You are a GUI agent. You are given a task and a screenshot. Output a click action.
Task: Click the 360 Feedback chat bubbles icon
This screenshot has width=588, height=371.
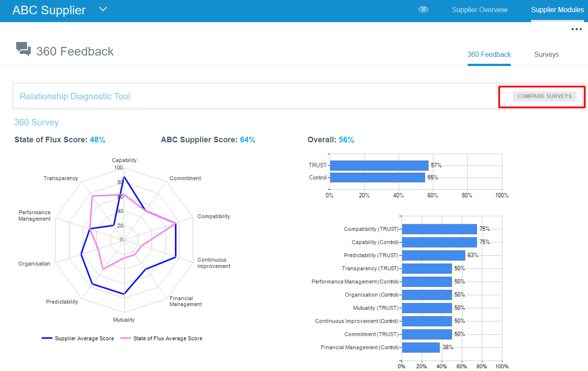point(23,49)
